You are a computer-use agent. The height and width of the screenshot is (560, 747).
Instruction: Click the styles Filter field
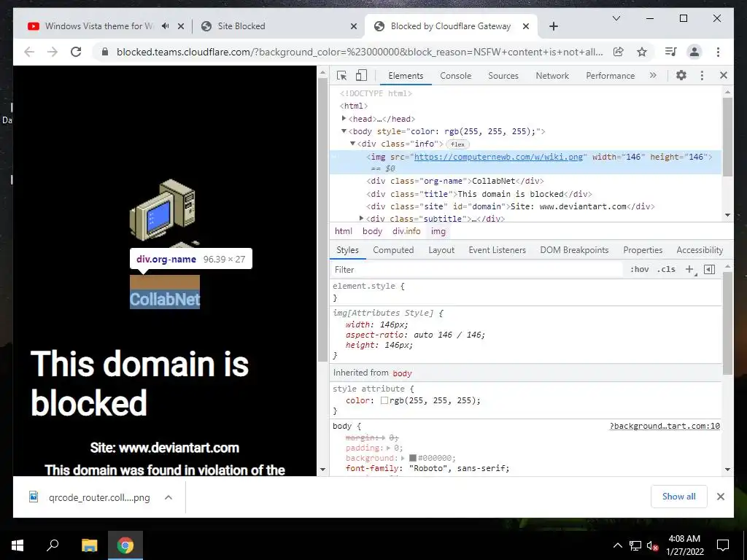click(x=476, y=270)
